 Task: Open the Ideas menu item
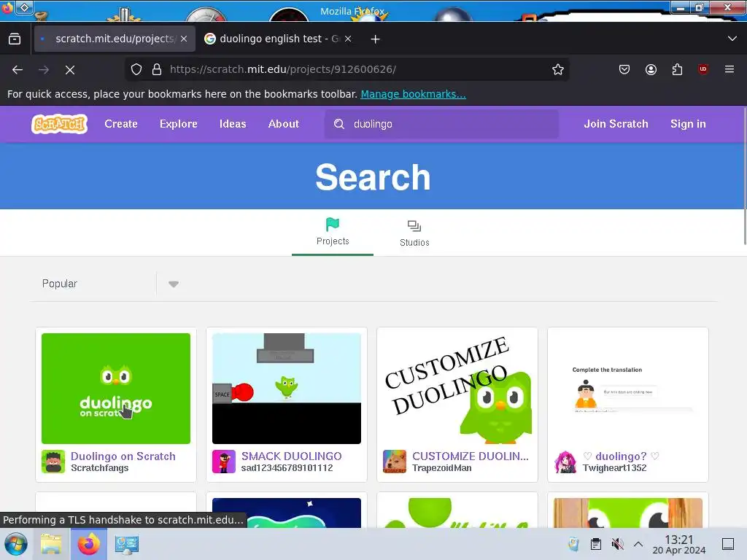(233, 124)
